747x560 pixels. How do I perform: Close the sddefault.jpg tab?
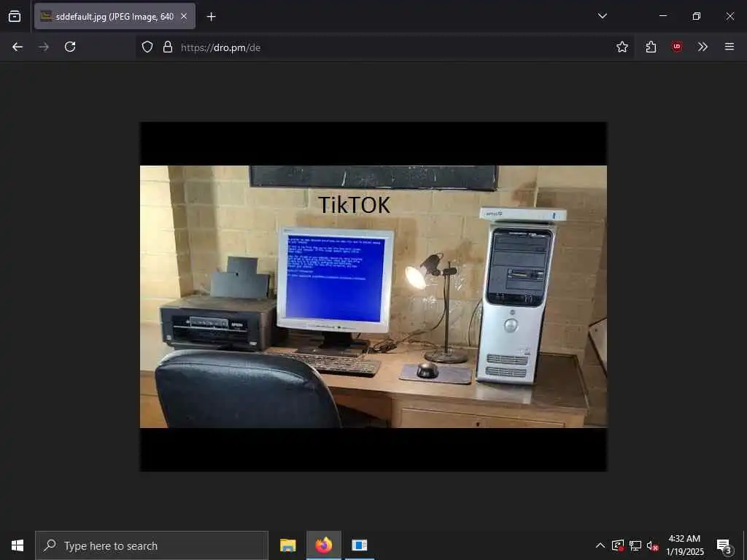(184, 17)
